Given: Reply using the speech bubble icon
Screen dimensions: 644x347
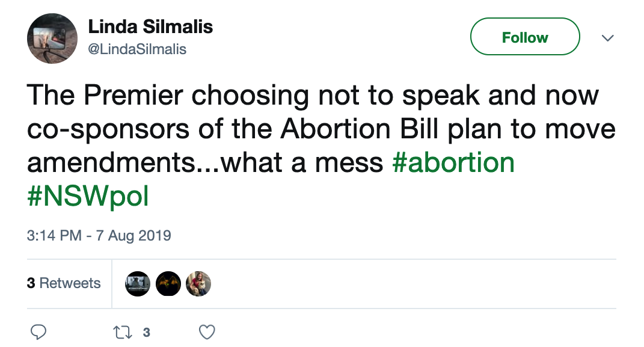Looking at the screenshot, I should tap(38, 331).
